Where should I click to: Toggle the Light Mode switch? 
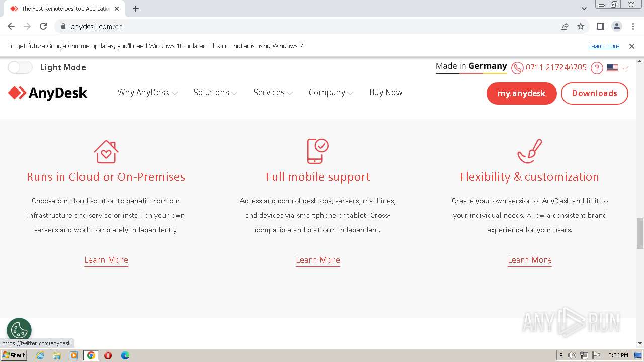click(x=20, y=67)
